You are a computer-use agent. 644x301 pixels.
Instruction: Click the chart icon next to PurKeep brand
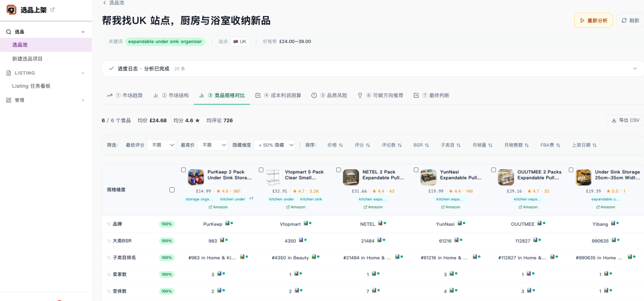227,224
